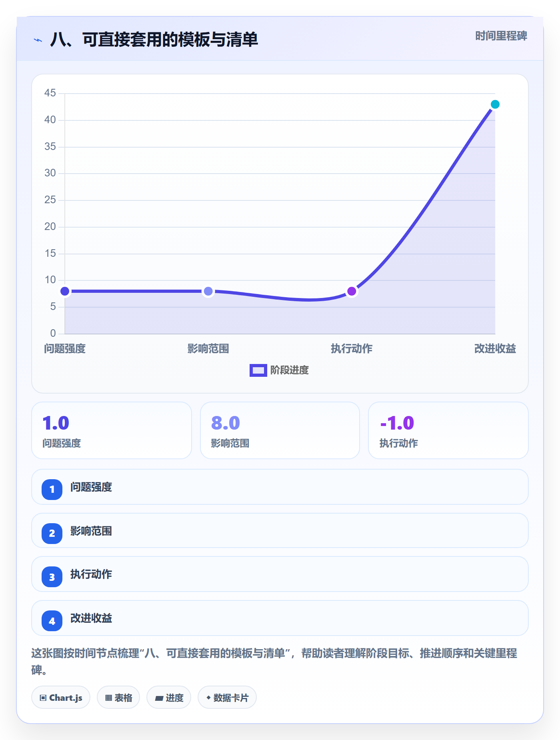Click the 执行动作 x-axis label
The width and height of the screenshot is (560, 740).
[352, 349]
